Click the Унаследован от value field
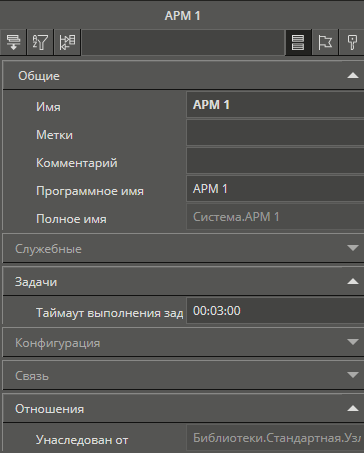 [x=275, y=438]
